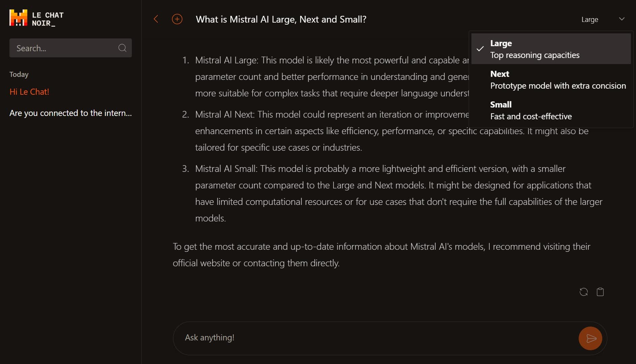
Task: Open Are you connected to the internet chat
Action: 70,113
